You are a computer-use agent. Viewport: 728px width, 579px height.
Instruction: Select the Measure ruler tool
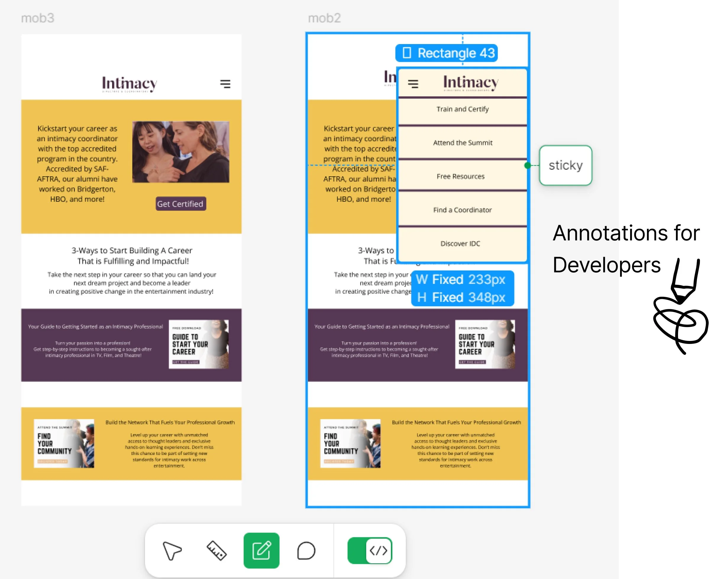(217, 551)
